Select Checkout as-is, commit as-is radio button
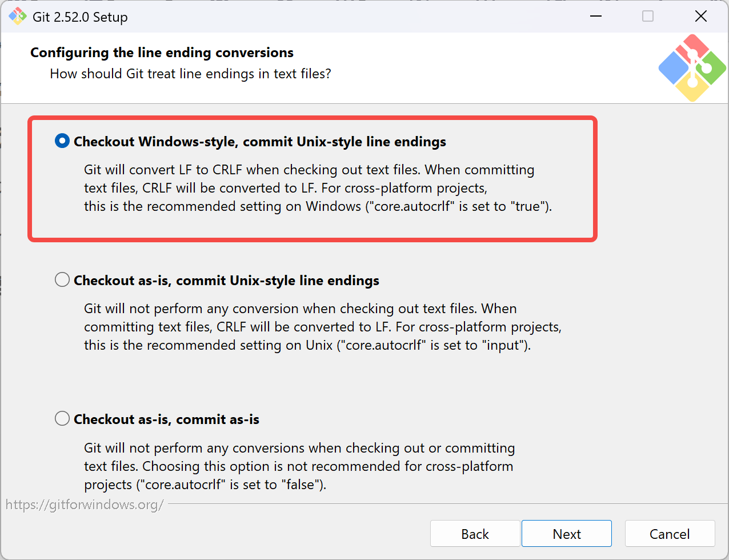Viewport: 729px width, 560px height. pos(62,419)
